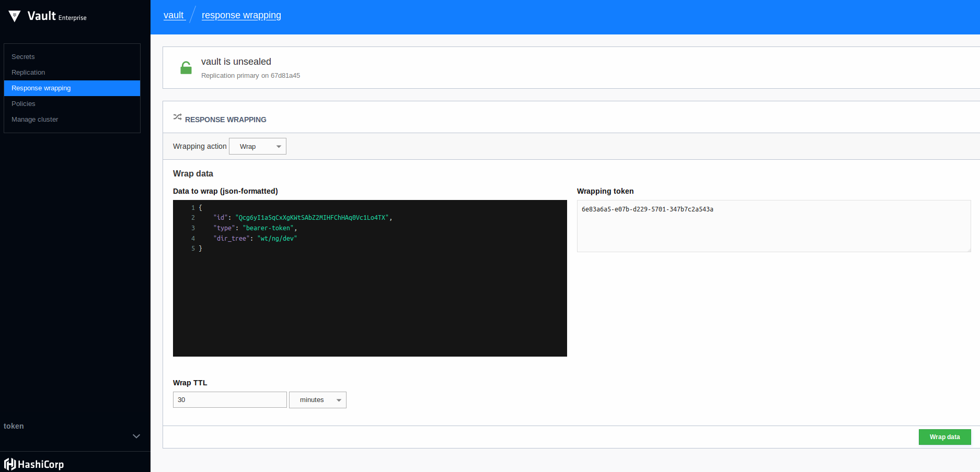Click the green unsealed lock icon
The image size is (980, 472).
pyautogui.click(x=186, y=68)
